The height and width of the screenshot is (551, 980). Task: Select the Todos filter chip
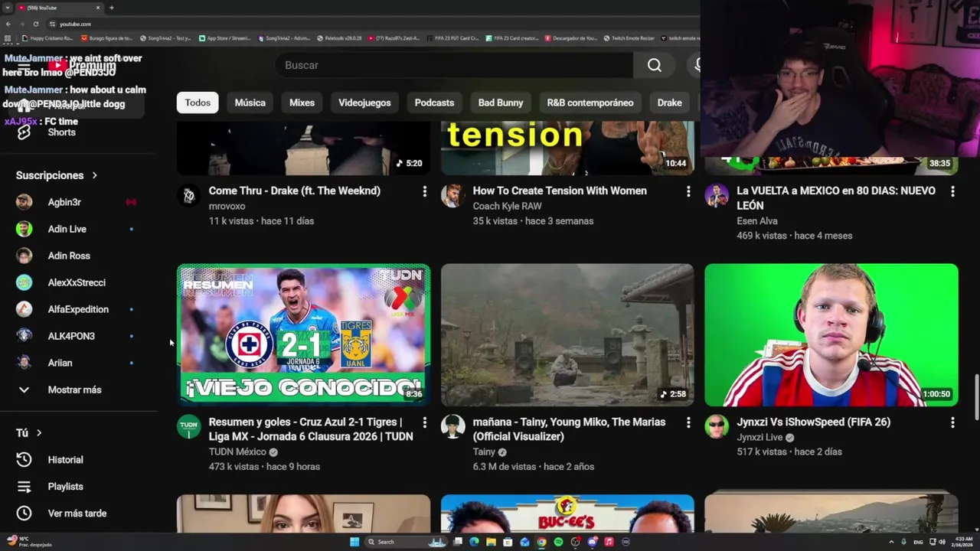coord(198,103)
